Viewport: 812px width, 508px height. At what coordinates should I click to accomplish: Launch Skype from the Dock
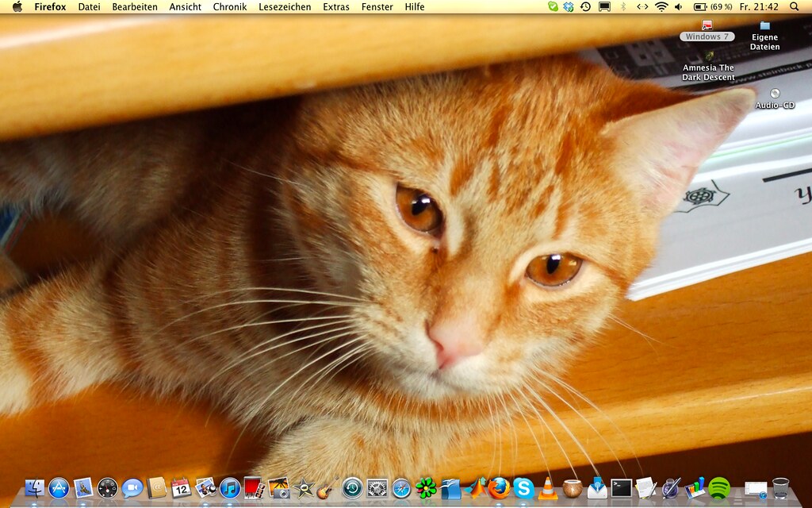[x=523, y=488]
